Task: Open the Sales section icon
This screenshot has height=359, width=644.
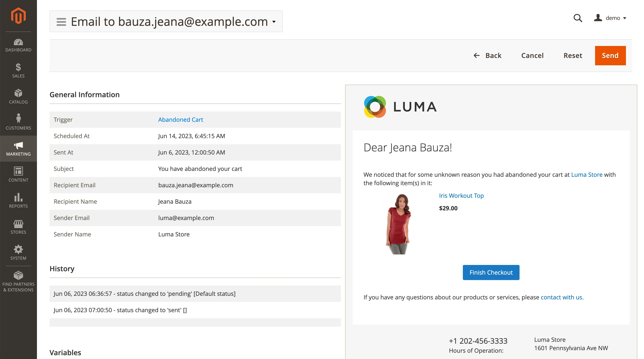Action: click(x=18, y=68)
